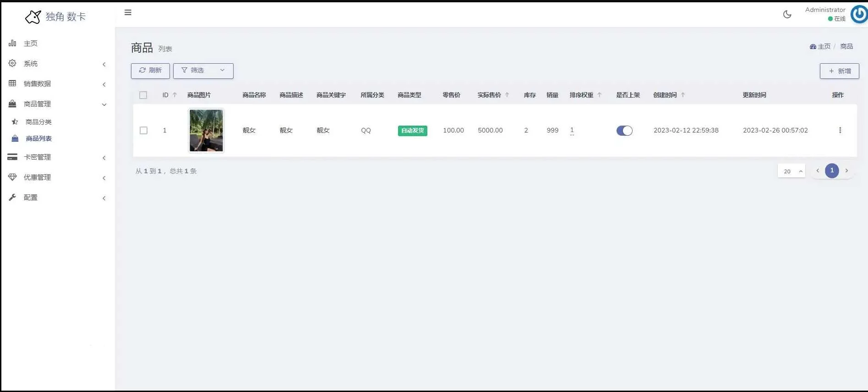Click the unicorn logo icon
The image size is (868, 392).
click(x=33, y=17)
